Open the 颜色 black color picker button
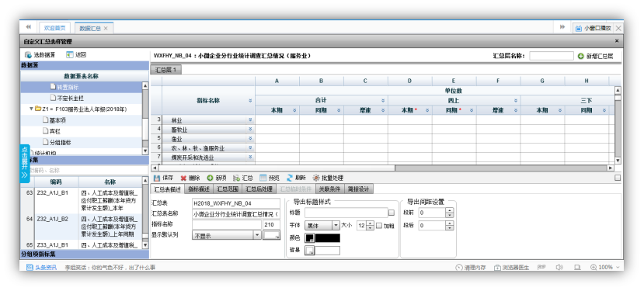 [x=309, y=238]
